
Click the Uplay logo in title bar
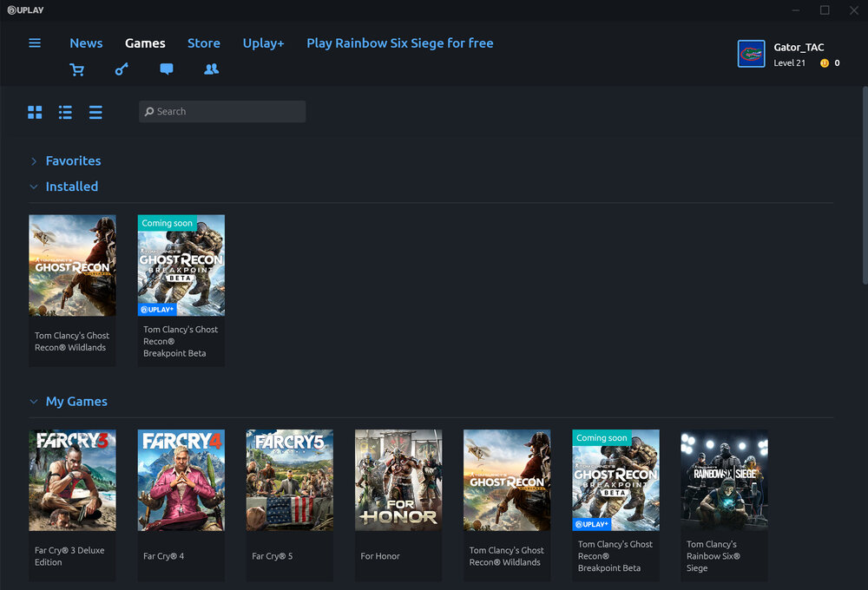[25, 10]
